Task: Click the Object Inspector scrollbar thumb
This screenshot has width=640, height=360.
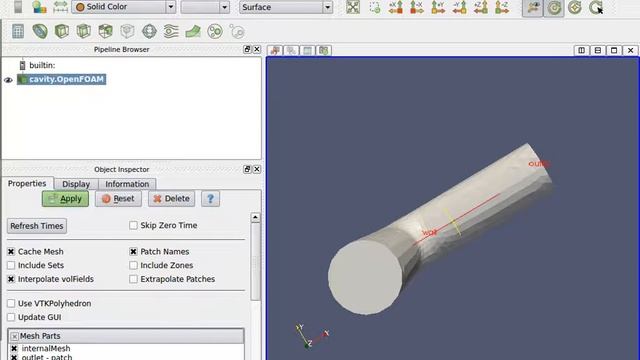Action: click(255, 261)
